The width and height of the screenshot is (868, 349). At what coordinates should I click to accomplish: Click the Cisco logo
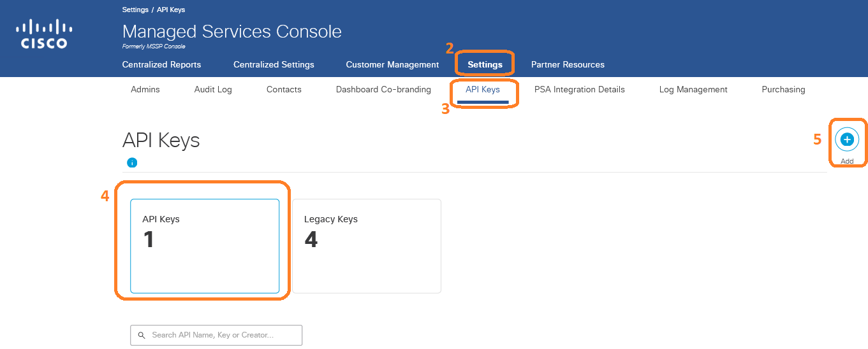(43, 34)
